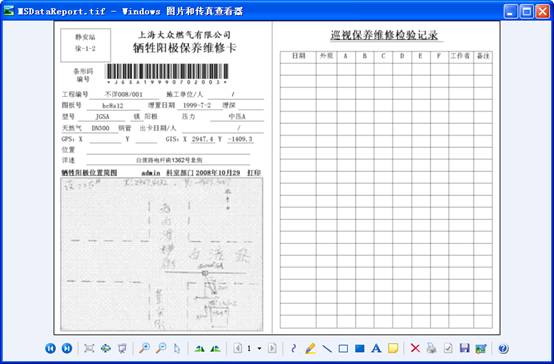This screenshot has height=364, width=554.
Task: Click the heading 巡视保养维修检验记录
Action: pyautogui.click(x=384, y=35)
